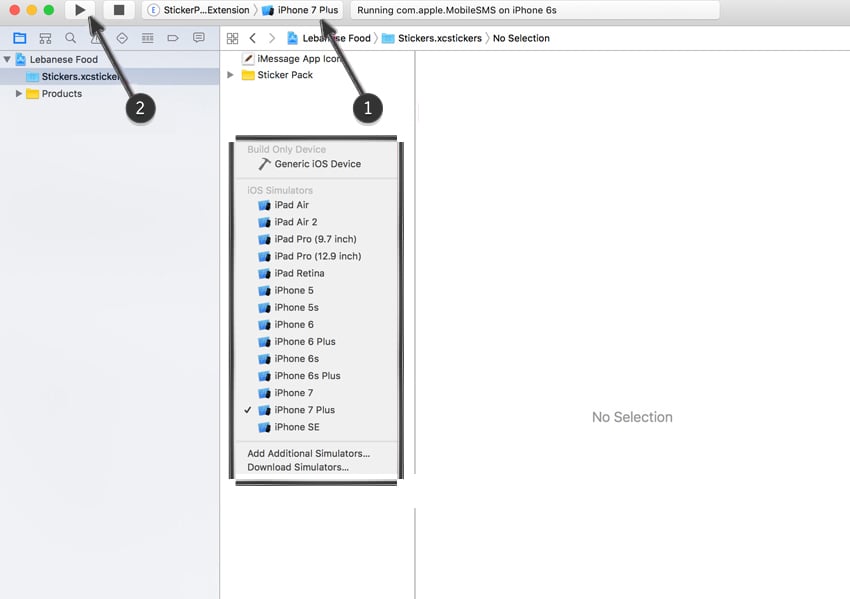Choose iPad Air 2 simulator

317,222
